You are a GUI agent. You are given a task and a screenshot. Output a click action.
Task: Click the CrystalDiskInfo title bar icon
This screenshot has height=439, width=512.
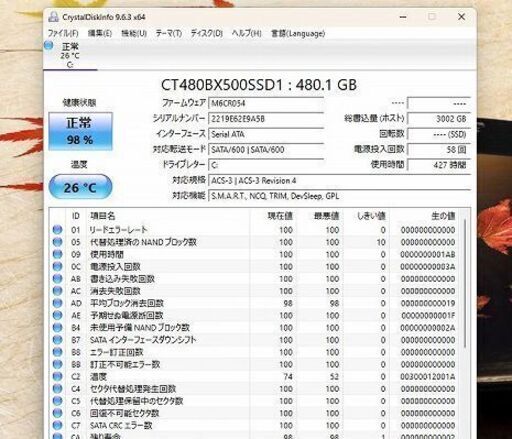pyautogui.click(x=53, y=17)
